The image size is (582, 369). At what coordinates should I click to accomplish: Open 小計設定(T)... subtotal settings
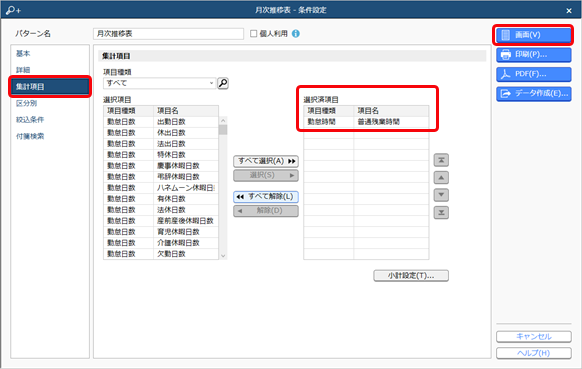(x=411, y=276)
